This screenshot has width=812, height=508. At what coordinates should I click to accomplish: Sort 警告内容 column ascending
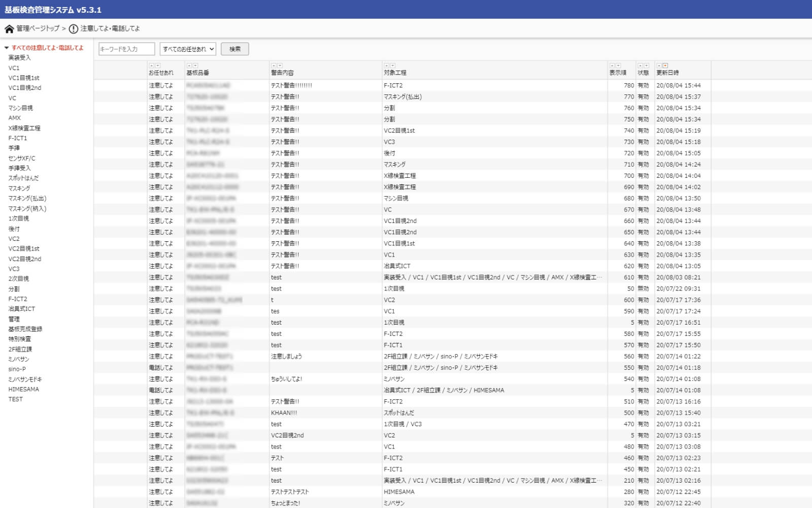[274, 66]
